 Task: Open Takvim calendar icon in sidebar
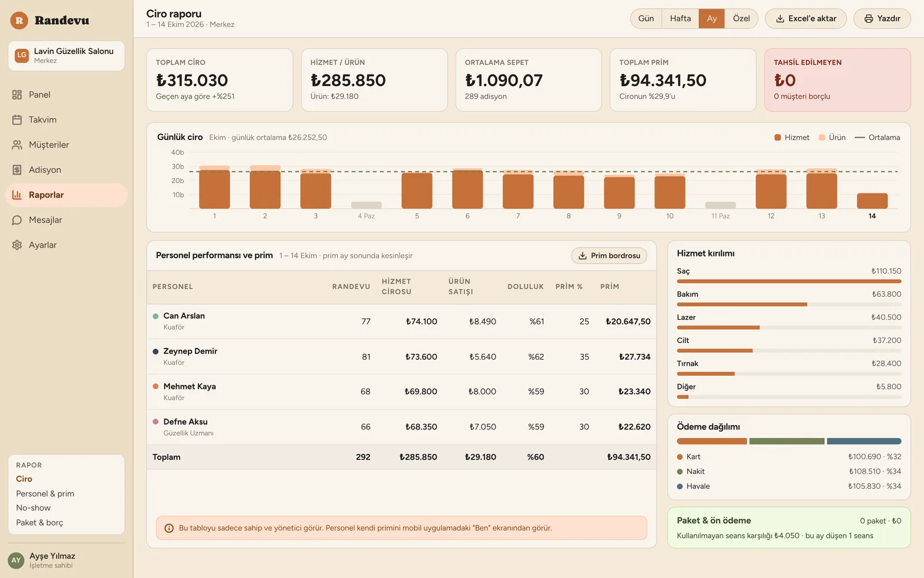tap(17, 120)
